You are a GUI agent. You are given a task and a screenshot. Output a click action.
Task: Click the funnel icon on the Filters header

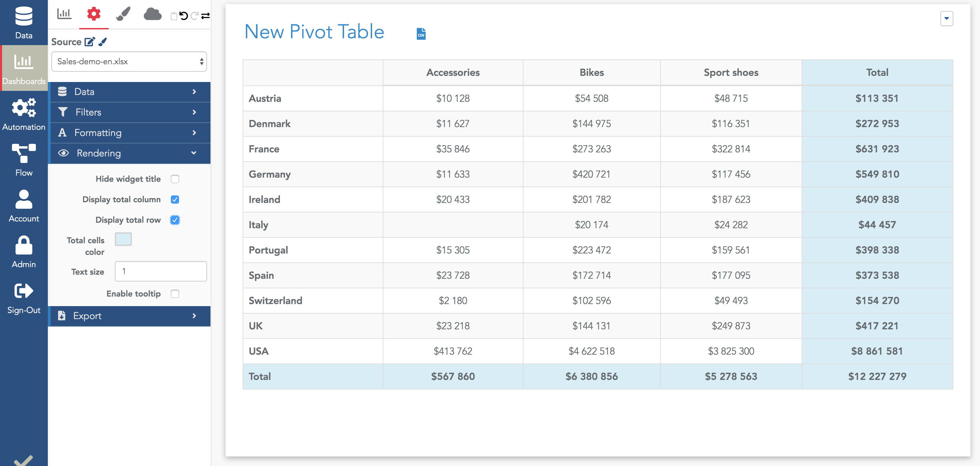click(x=63, y=112)
